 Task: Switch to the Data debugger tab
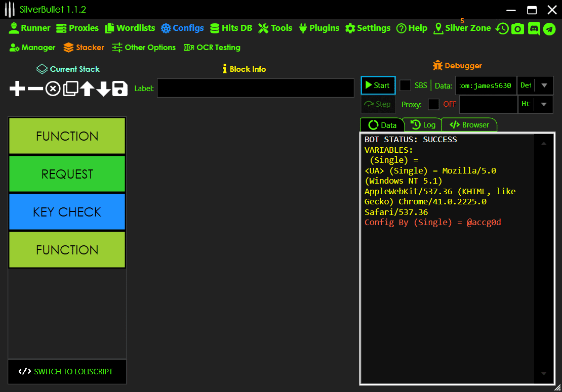pyautogui.click(x=382, y=125)
